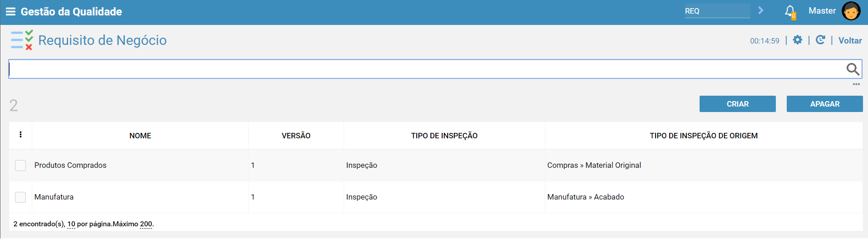This screenshot has height=239, width=868.
Task: Open the hamburger main menu
Action: pyautogui.click(x=10, y=11)
